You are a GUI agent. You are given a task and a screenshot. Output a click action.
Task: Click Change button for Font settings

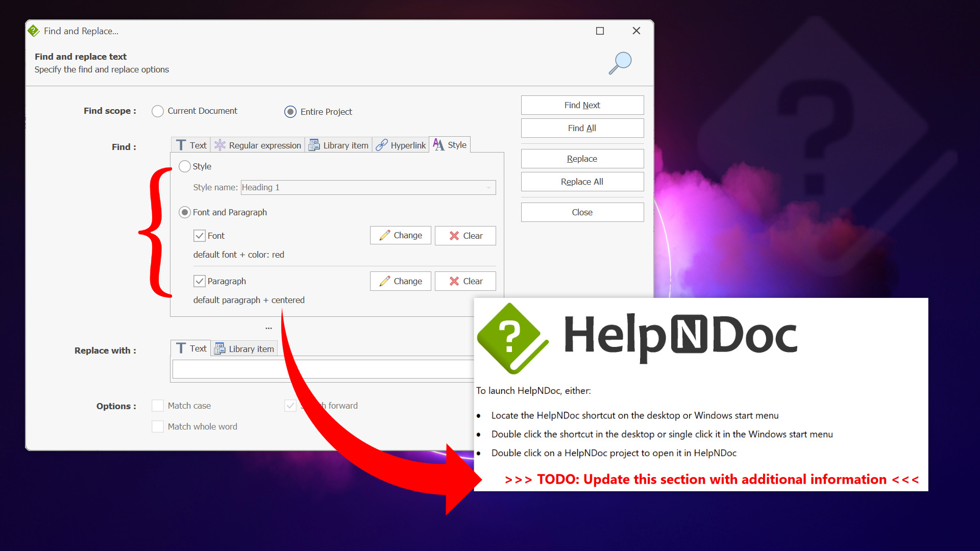tap(402, 236)
